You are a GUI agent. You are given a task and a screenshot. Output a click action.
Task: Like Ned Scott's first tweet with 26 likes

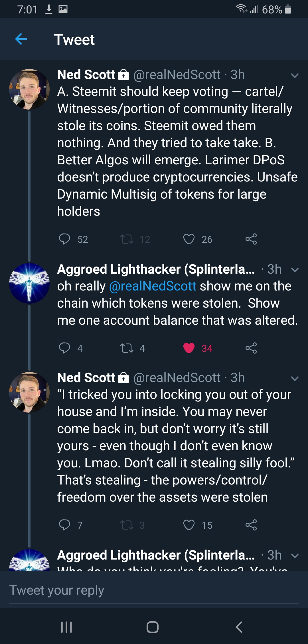189,239
